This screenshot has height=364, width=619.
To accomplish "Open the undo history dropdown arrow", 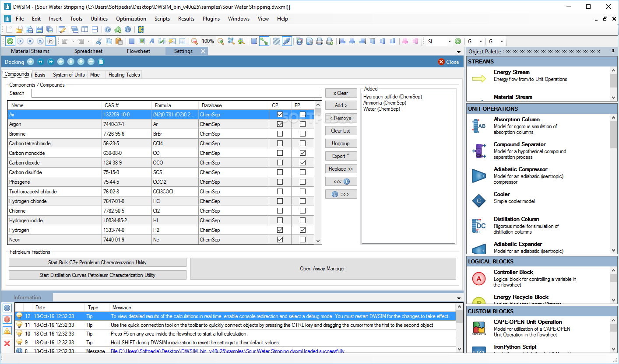I will [x=72, y=41].
